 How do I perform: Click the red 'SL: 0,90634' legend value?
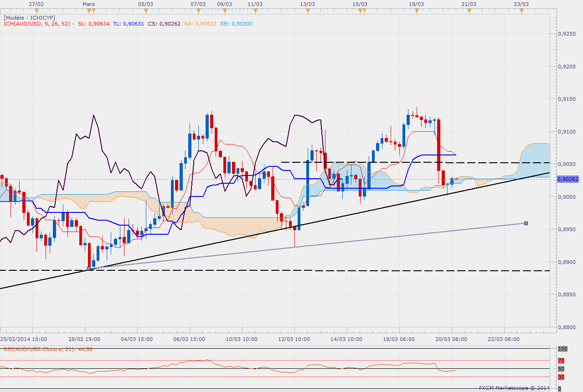(x=93, y=24)
